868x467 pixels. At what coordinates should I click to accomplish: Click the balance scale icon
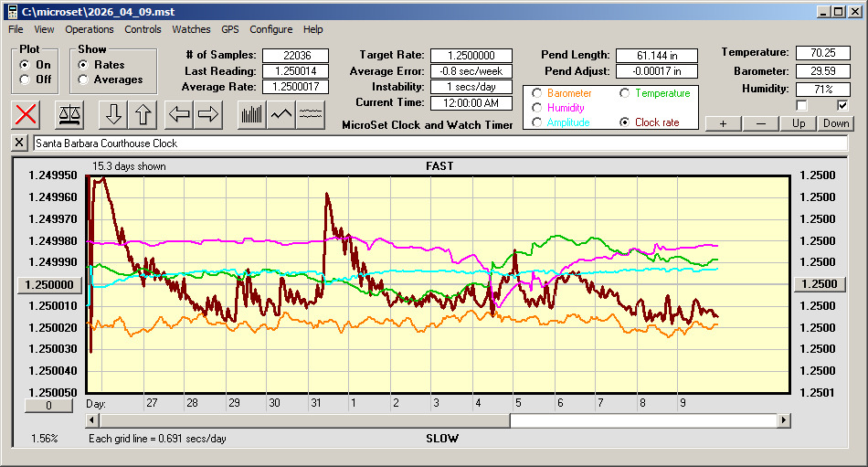tap(69, 114)
